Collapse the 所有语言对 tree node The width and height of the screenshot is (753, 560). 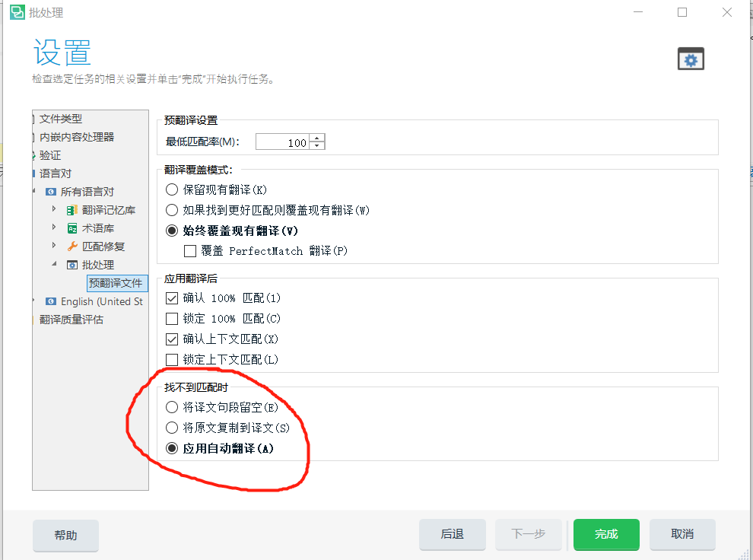pos(33,191)
